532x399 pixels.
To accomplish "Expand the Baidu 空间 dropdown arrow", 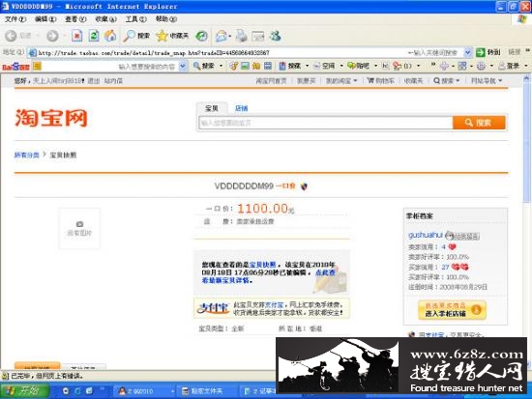I will click(341, 66).
